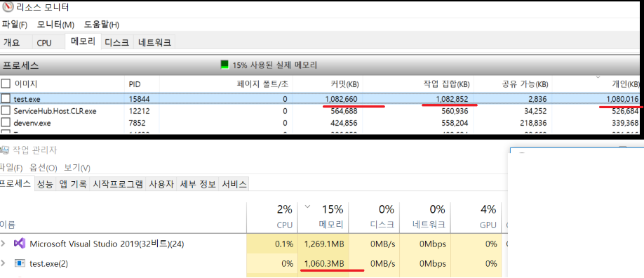Screen dimensions: 644x278
Task: Toggle the select-all checkbox next to 이미지 header
Action: click(6, 84)
